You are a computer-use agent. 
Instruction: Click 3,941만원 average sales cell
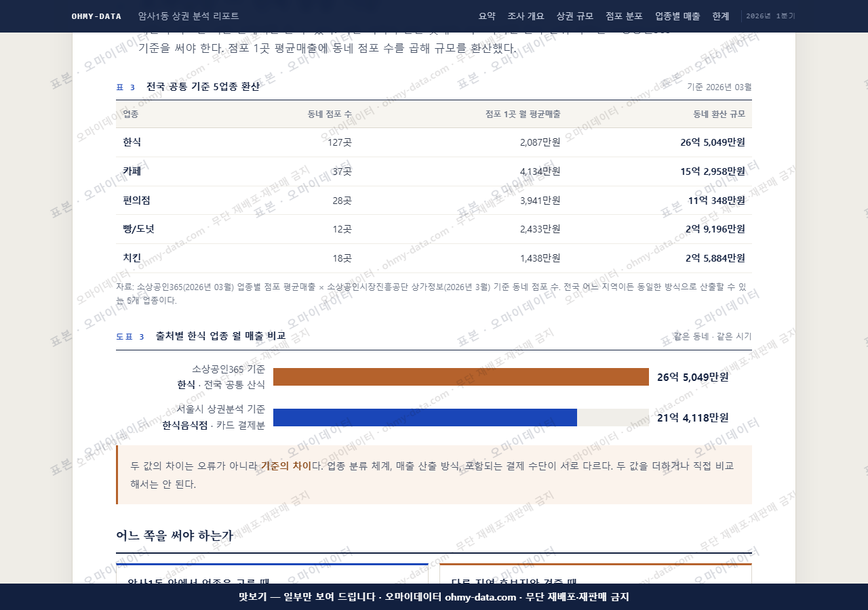click(x=540, y=201)
